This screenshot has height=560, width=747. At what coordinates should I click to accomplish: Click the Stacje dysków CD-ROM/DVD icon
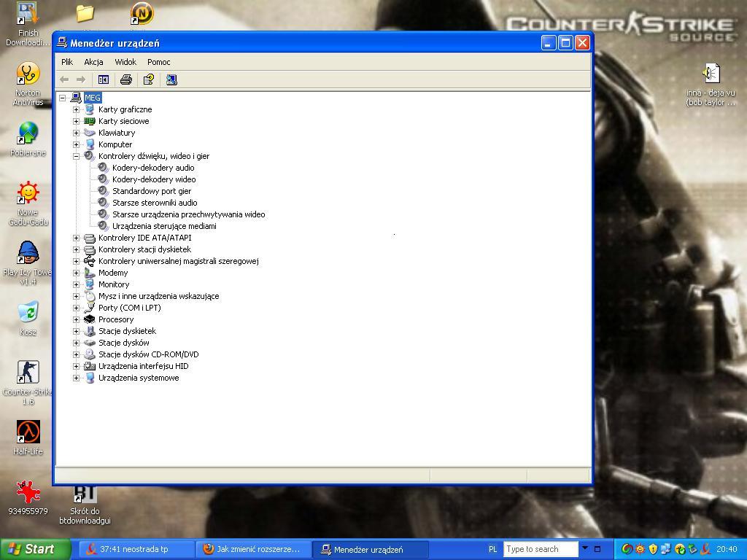(x=90, y=354)
